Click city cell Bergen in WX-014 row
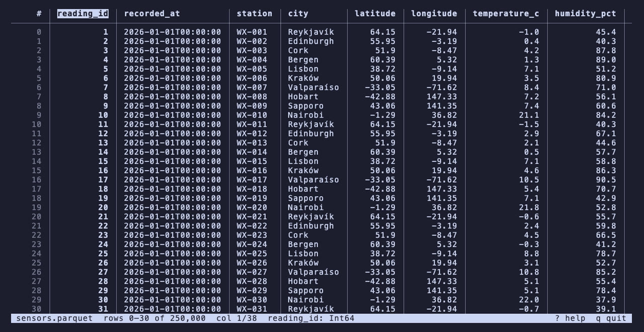 pos(303,152)
